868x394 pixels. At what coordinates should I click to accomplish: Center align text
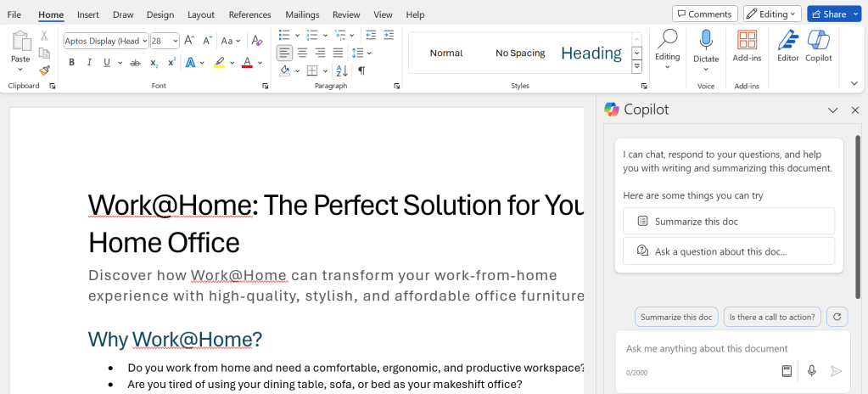pyautogui.click(x=302, y=53)
